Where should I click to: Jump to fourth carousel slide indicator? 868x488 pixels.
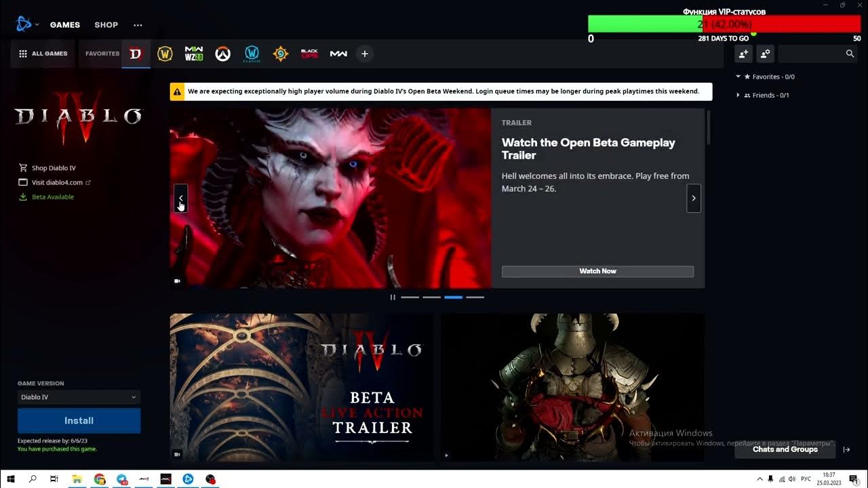[475, 297]
